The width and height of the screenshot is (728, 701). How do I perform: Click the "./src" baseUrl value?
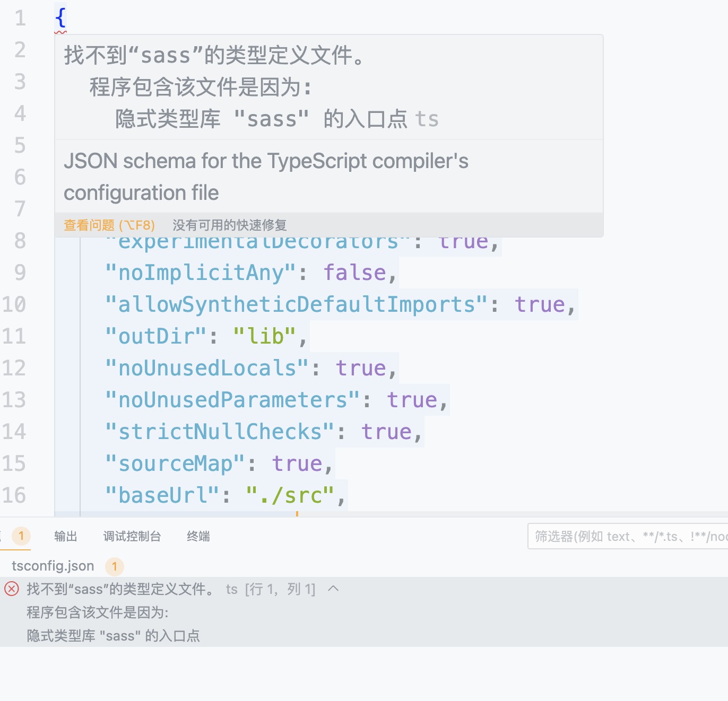(289, 495)
